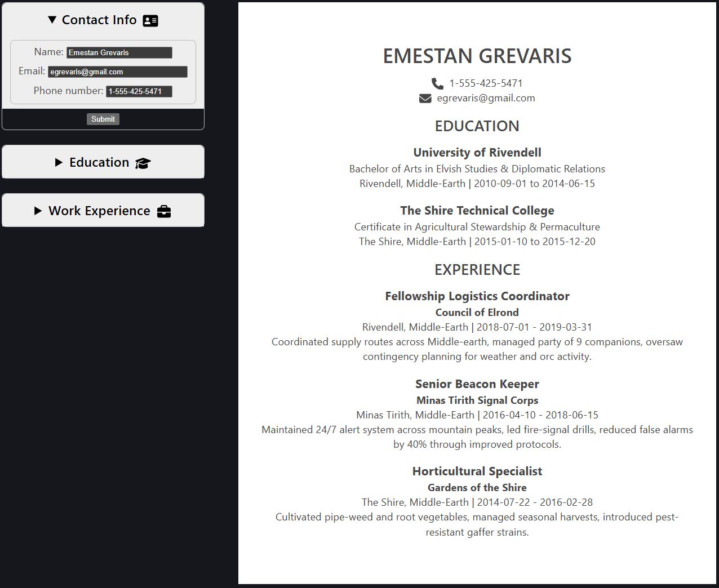Click the Senior Beacon Keeper job title

point(477,384)
